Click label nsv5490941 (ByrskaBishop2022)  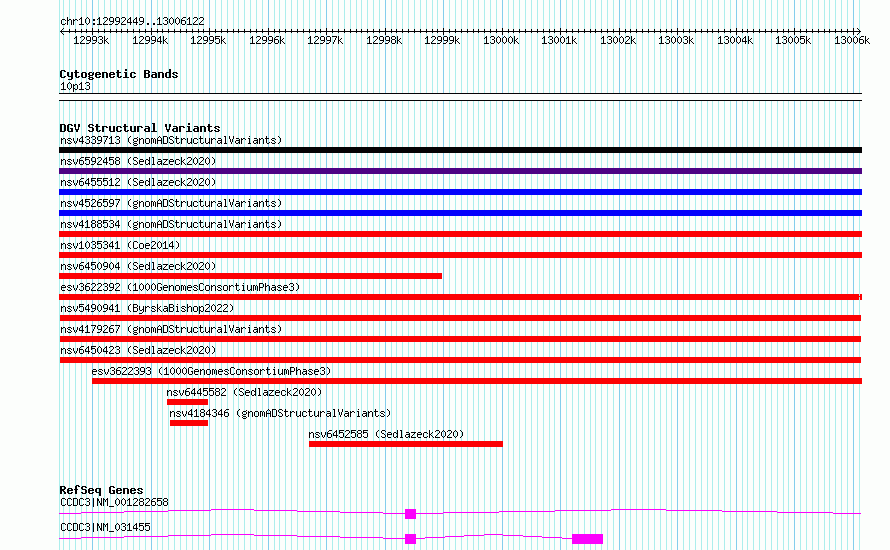pyautogui.click(x=147, y=308)
